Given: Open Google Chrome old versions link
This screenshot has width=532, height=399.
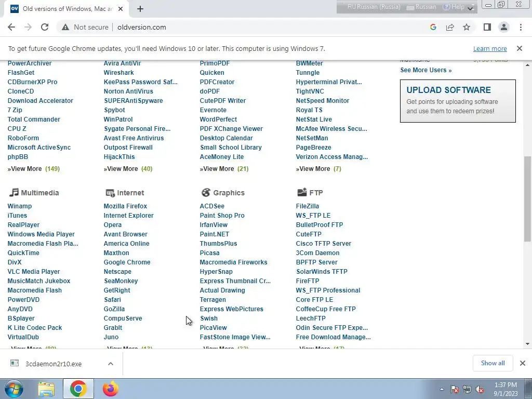Looking at the screenshot, I should click(127, 262).
